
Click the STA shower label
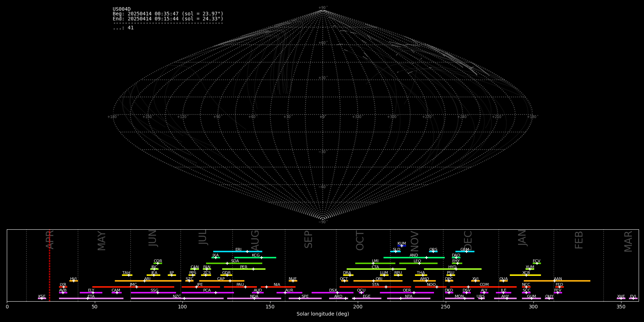click(375, 284)
